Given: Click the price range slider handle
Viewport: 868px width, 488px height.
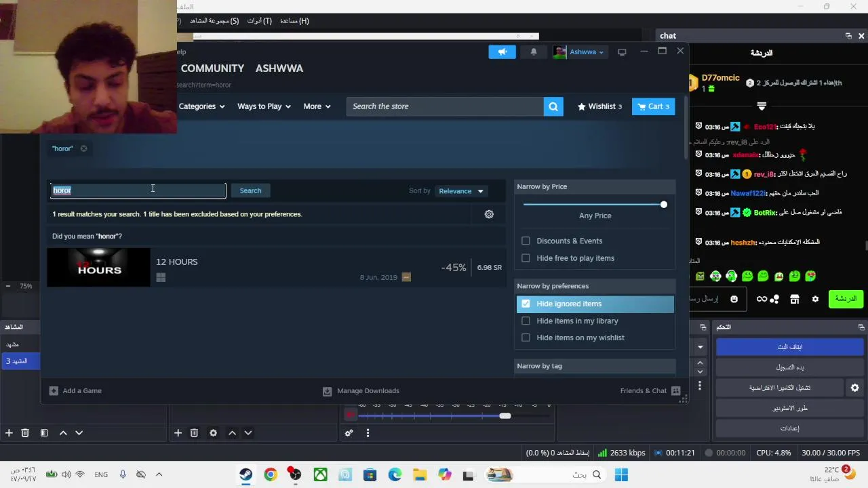Looking at the screenshot, I should 663,205.
